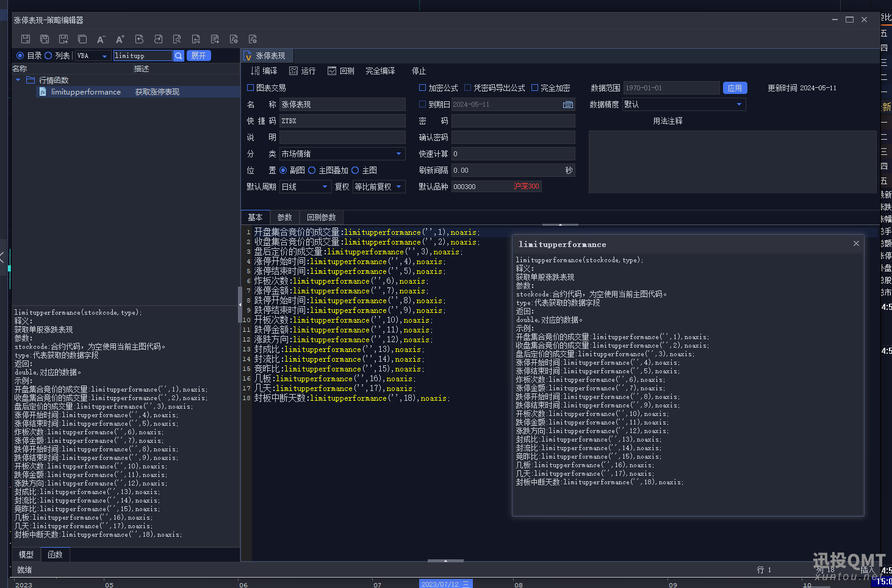Enable the 完全加密 checkbox
The height and width of the screenshot is (588, 892).
click(534, 88)
